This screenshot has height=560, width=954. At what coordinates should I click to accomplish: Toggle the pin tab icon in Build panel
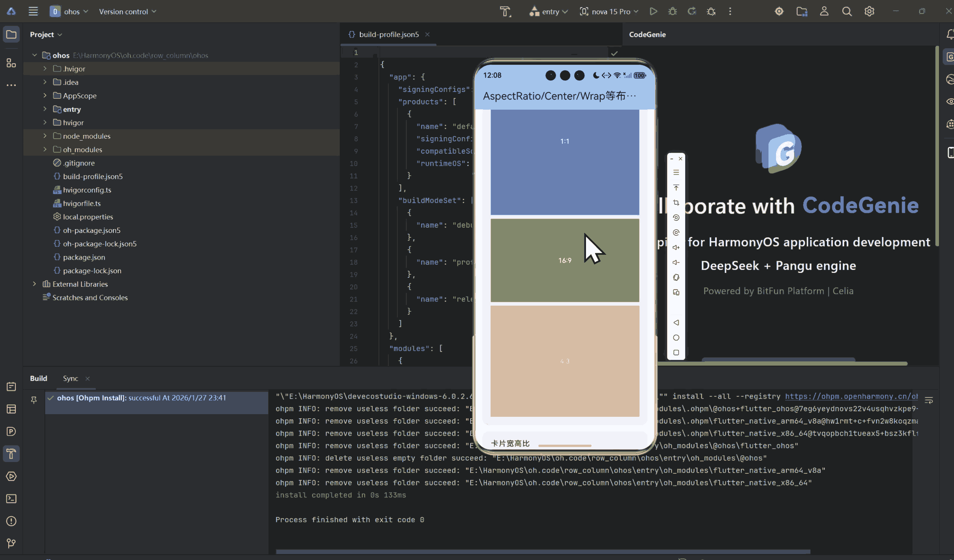pos(34,399)
